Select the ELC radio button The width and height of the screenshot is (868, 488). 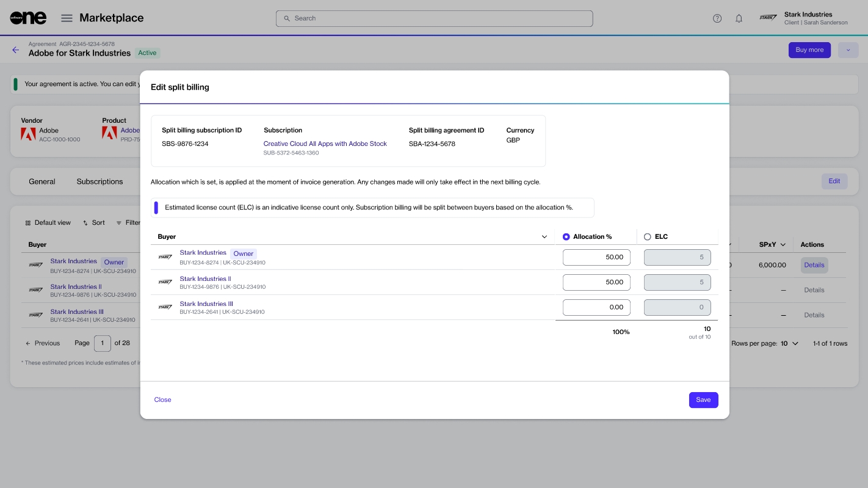point(648,237)
